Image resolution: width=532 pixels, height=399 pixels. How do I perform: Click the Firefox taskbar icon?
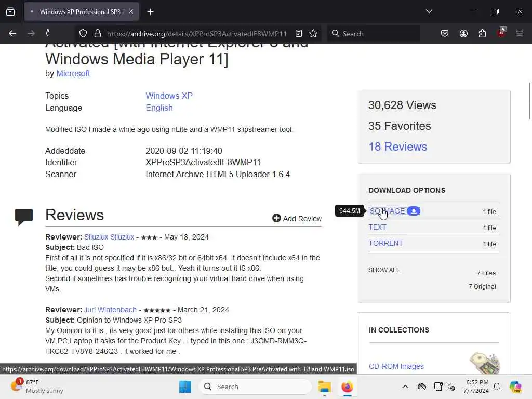click(x=347, y=387)
